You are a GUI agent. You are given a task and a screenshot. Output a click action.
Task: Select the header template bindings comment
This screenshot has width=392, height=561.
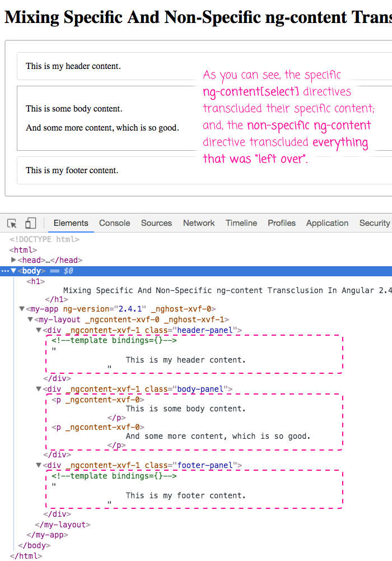click(x=114, y=340)
